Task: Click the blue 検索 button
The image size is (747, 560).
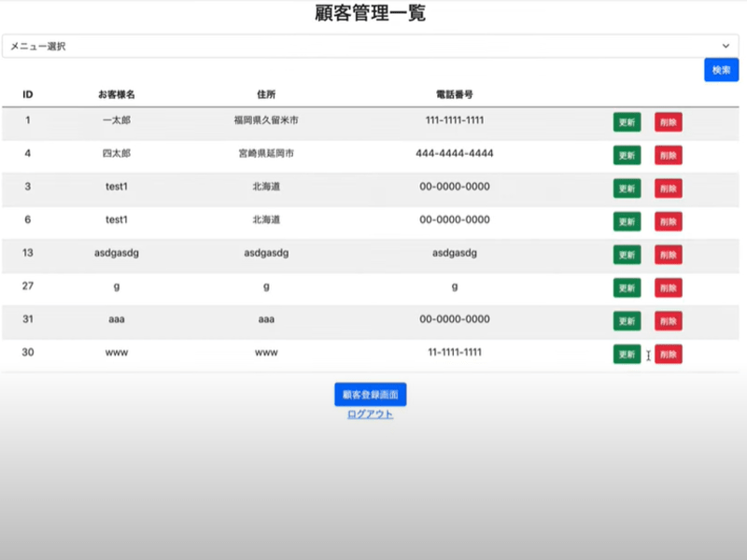Action: (721, 70)
